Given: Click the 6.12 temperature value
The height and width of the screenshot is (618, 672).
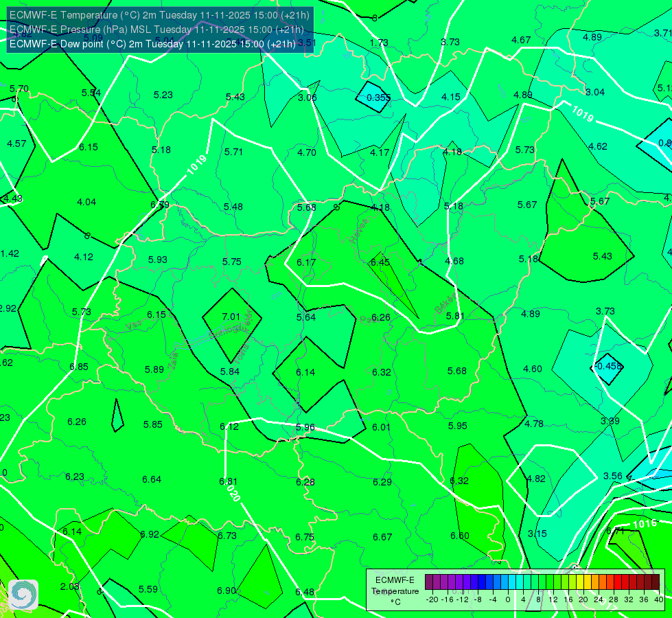Looking at the screenshot, I should 229,426.
